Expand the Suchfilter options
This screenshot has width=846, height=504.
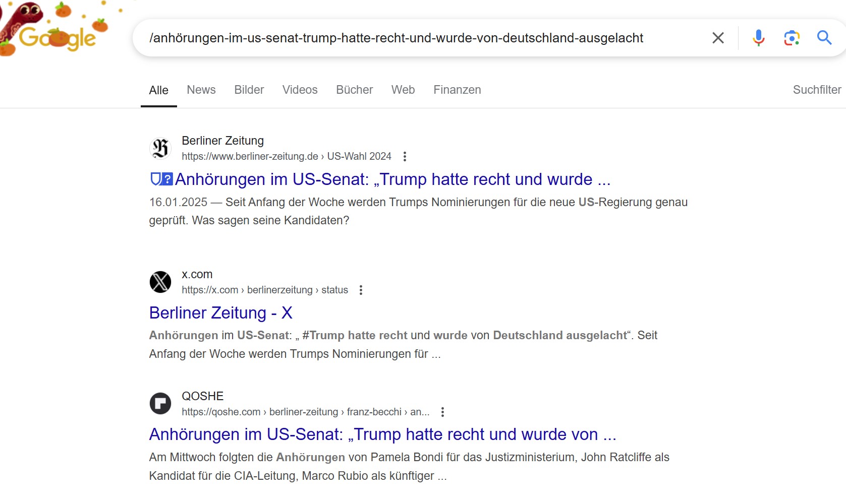817,90
